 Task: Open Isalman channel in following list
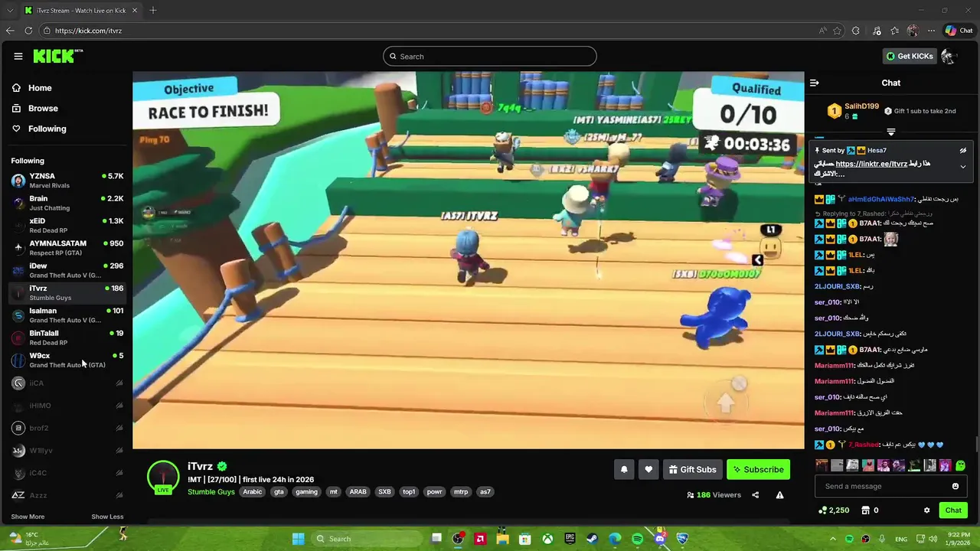click(x=67, y=315)
